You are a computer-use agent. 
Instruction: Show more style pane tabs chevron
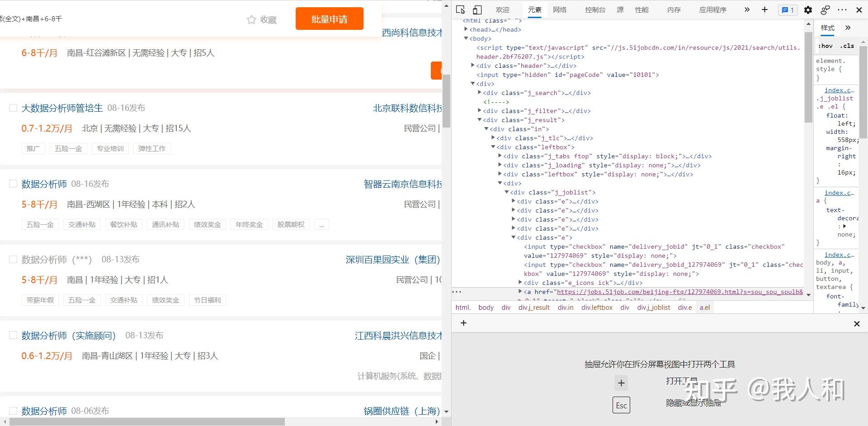pos(848,28)
